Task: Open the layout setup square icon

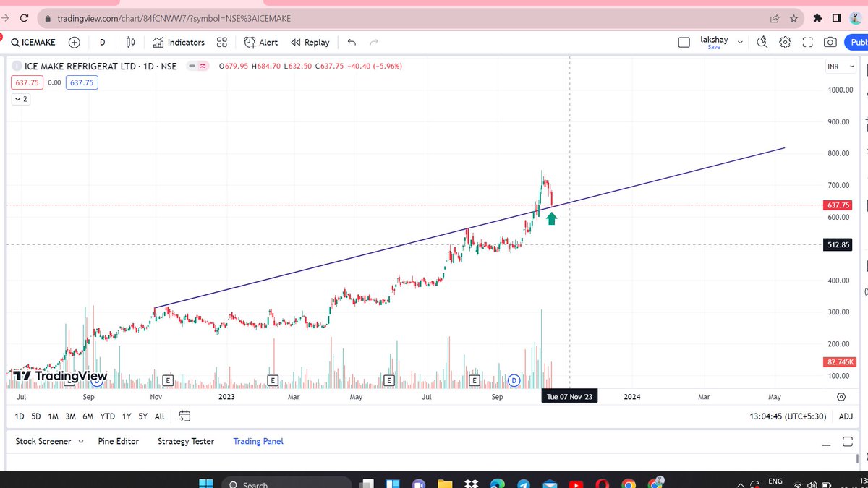Action: (684, 42)
